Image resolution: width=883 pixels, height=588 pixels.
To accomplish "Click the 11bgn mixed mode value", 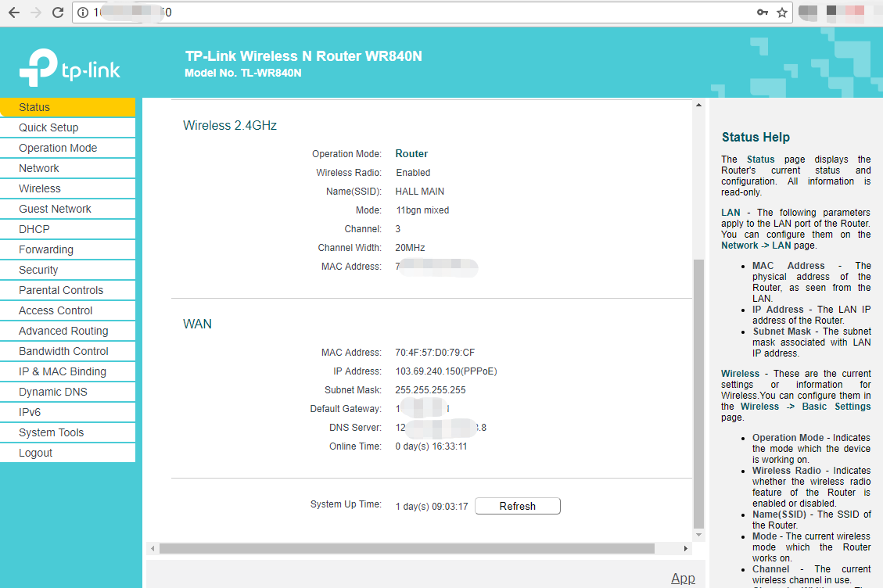I will (422, 210).
